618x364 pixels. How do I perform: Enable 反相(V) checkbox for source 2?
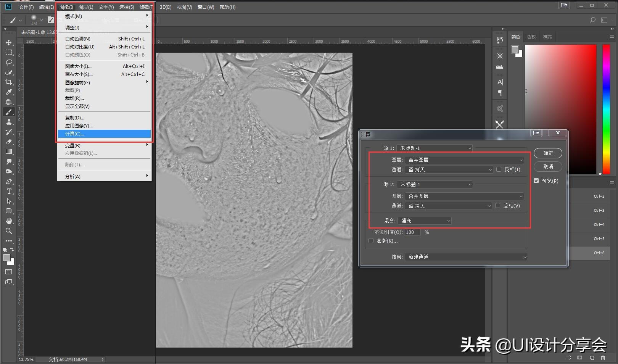click(497, 206)
